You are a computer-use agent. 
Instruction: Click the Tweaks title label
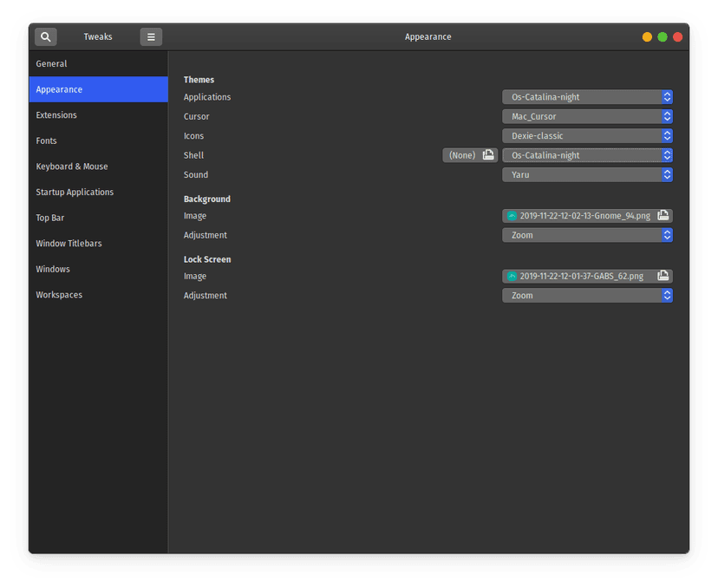coord(98,36)
